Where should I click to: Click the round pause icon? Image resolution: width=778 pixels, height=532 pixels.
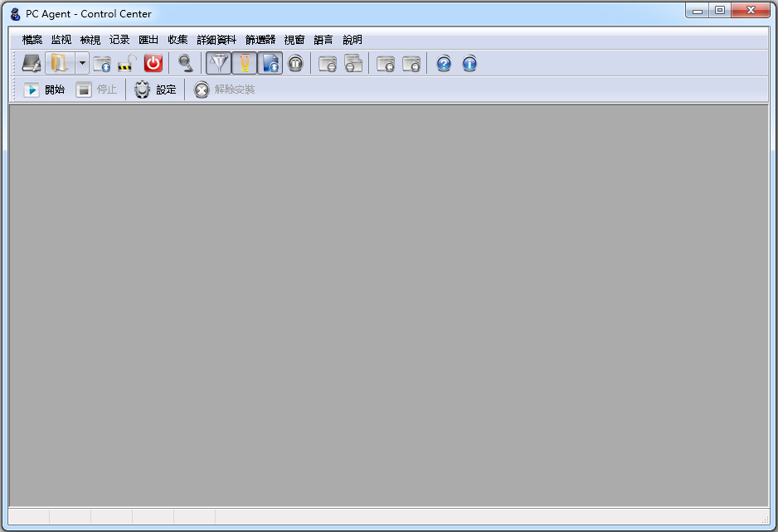tap(296, 64)
